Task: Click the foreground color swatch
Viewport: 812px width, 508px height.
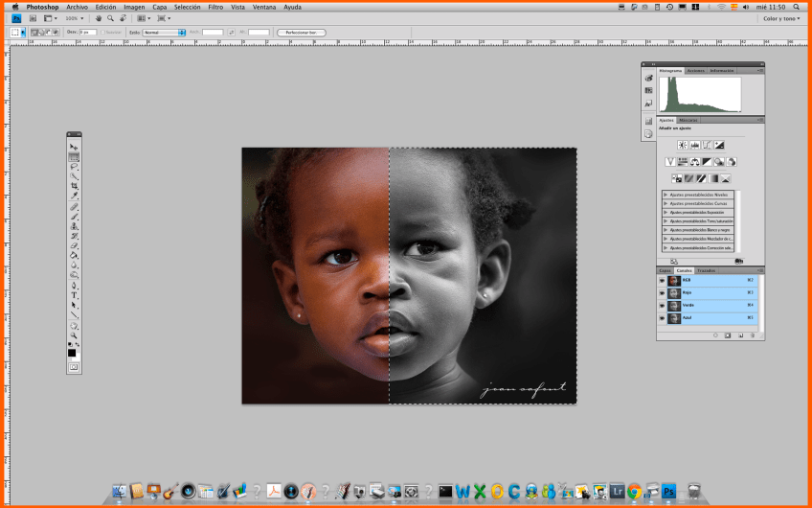Action: point(72,352)
